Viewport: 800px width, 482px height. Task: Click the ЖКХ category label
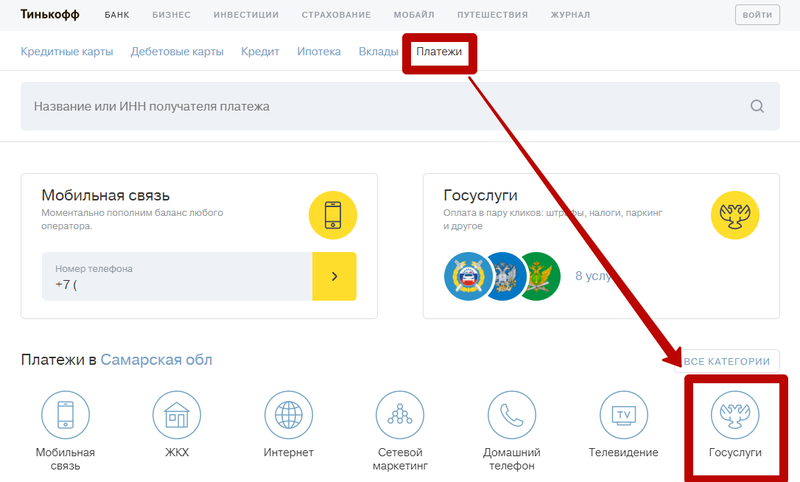pyautogui.click(x=177, y=452)
